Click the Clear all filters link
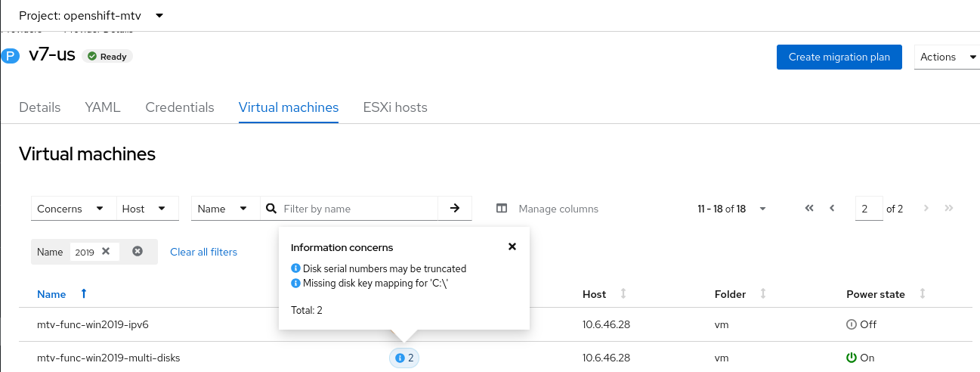 [203, 252]
